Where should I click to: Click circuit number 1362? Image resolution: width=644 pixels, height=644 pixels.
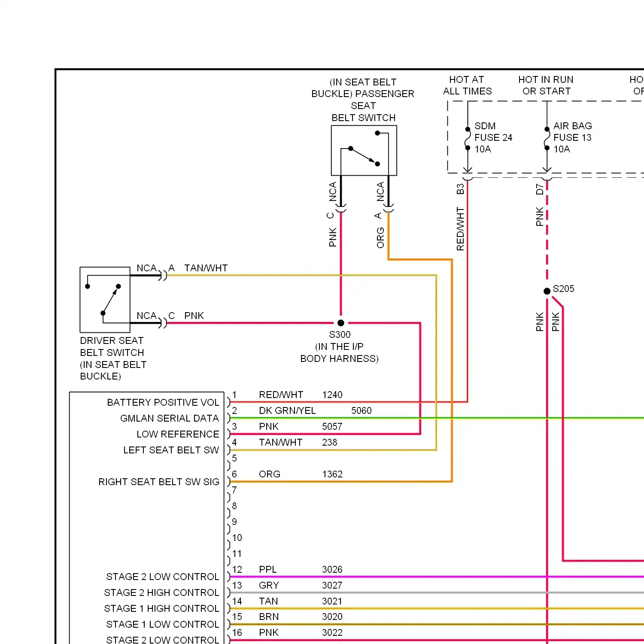tap(332, 474)
